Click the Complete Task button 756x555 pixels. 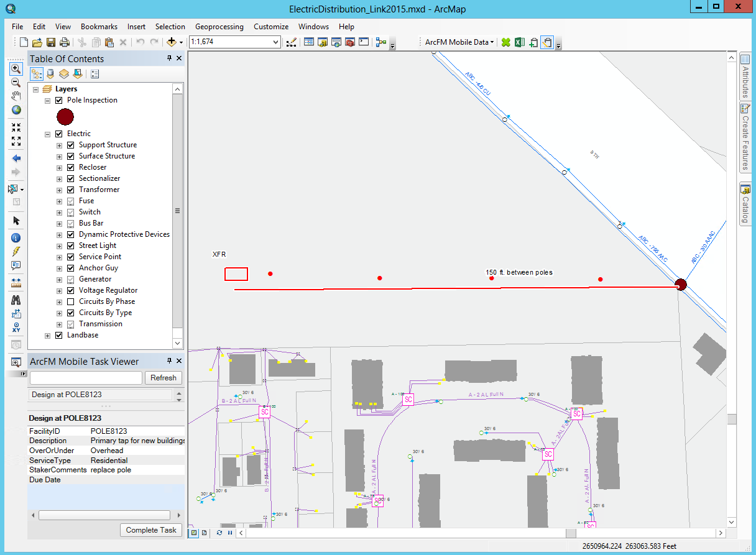tap(150, 530)
